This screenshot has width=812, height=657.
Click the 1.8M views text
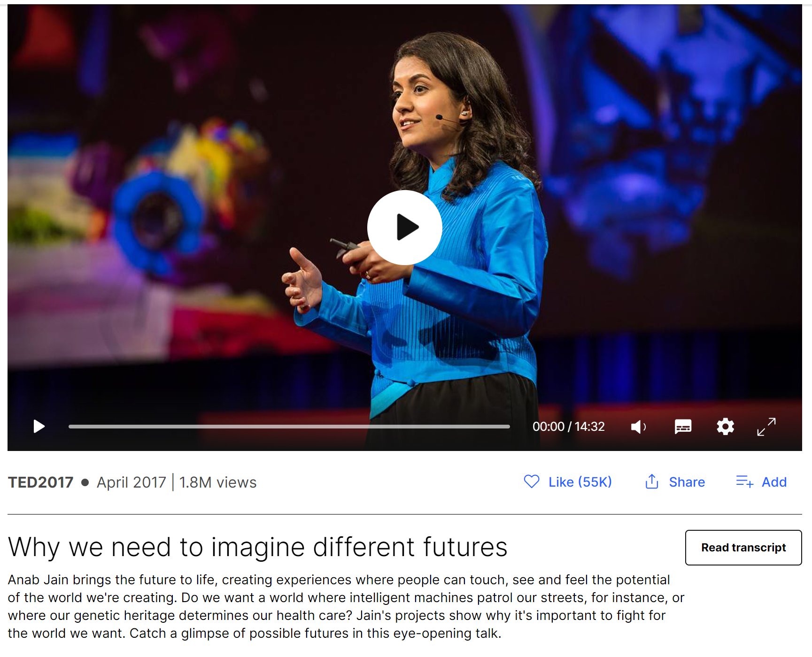pos(218,482)
